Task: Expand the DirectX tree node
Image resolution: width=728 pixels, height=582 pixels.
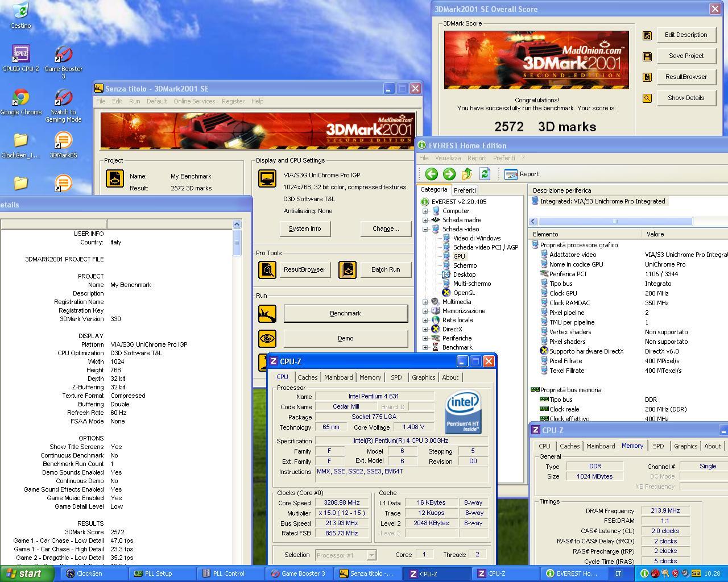Action: pyautogui.click(x=425, y=329)
